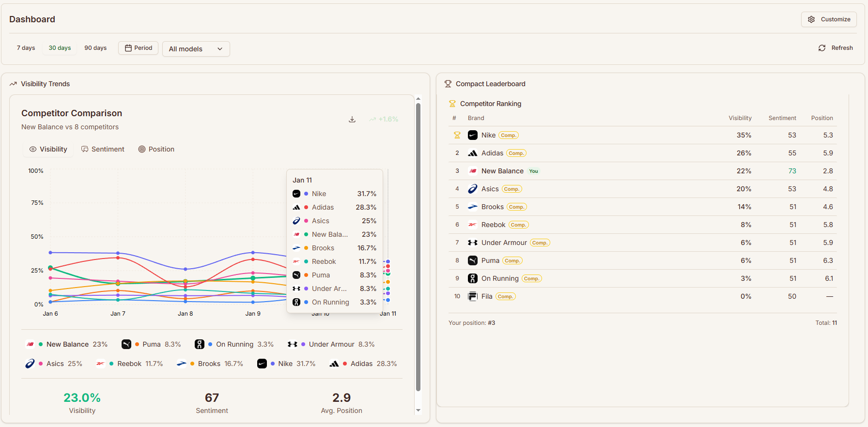Click the Nike logo in tooltip
The height and width of the screenshot is (427, 868).
pyautogui.click(x=296, y=194)
